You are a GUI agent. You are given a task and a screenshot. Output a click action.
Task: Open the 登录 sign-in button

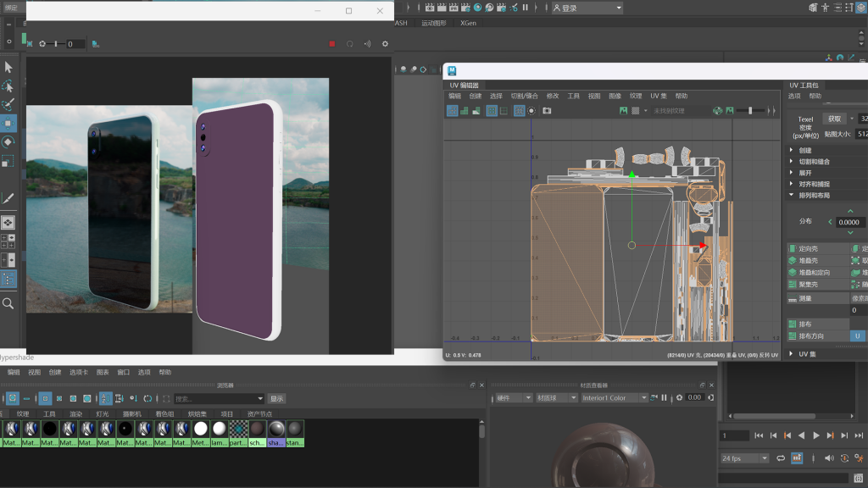588,8
